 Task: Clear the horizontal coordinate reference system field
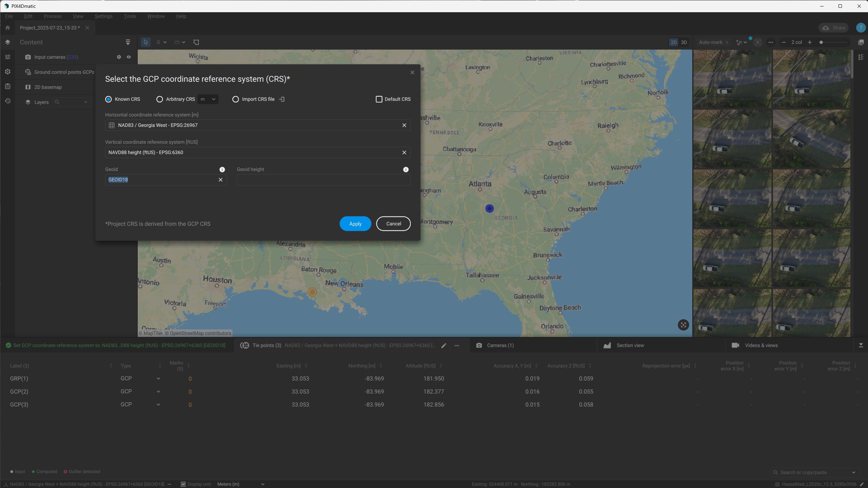tap(404, 125)
